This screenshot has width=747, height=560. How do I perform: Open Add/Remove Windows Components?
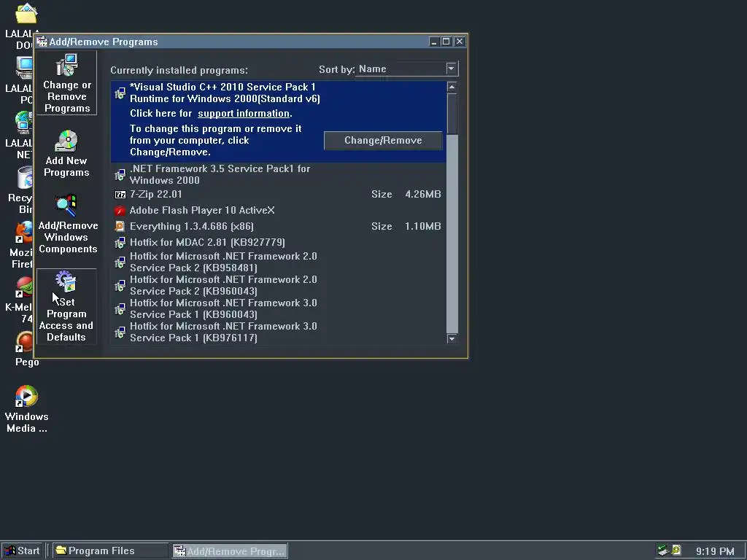(x=66, y=224)
